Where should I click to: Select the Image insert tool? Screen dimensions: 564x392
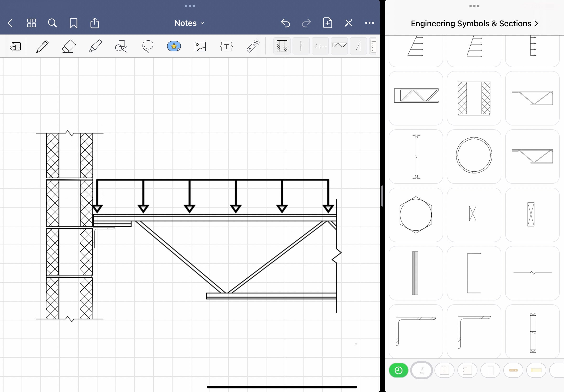click(200, 46)
